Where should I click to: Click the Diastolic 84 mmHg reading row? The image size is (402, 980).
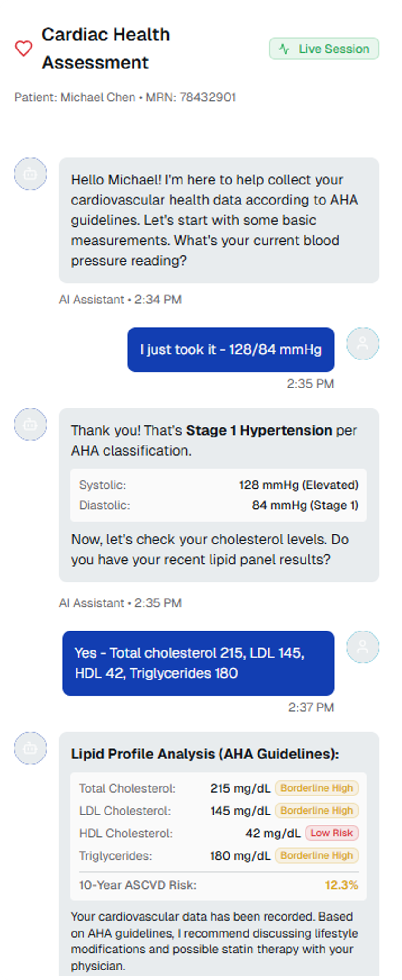[219, 505]
